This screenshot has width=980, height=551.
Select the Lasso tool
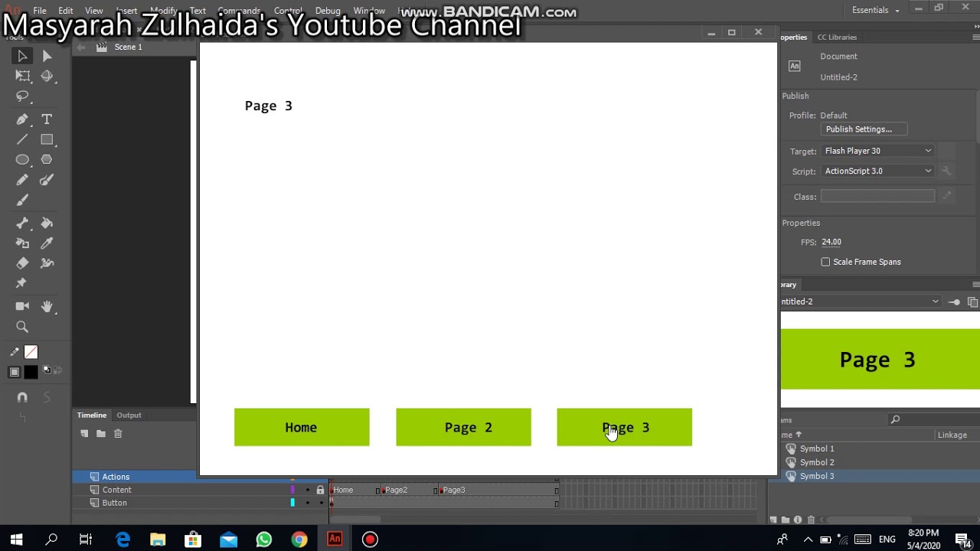click(x=22, y=96)
